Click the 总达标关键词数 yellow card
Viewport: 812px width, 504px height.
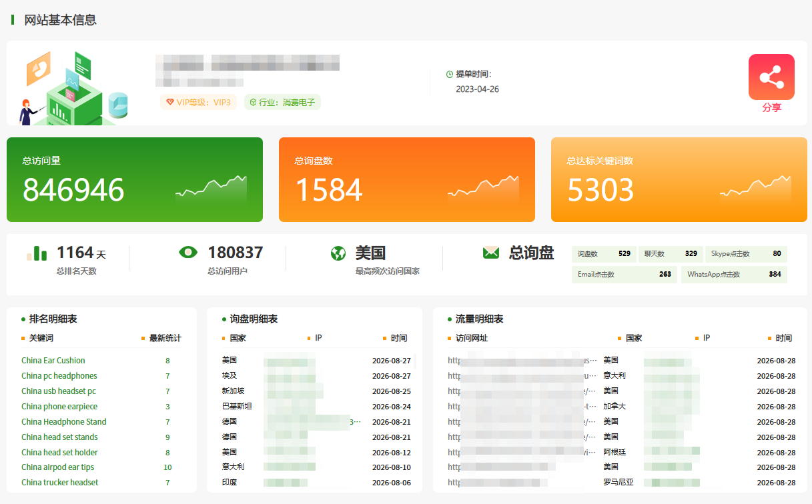tap(679, 179)
